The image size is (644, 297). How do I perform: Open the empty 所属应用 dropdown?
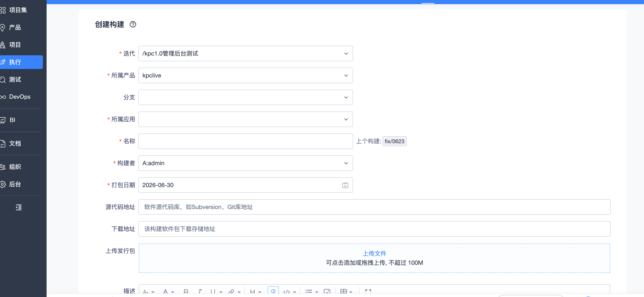245,119
